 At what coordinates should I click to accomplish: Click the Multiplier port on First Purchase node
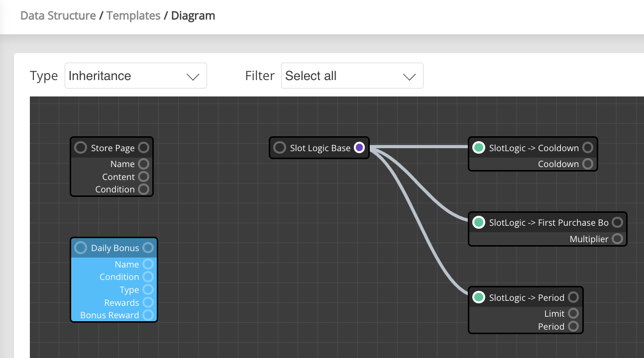[x=617, y=239]
